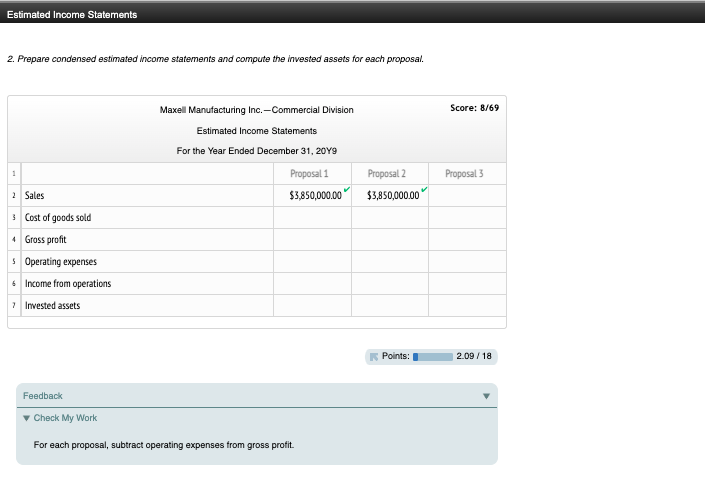Click Proposal 2 Gross profit cell
This screenshot has height=478, width=705.
(x=390, y=240)
